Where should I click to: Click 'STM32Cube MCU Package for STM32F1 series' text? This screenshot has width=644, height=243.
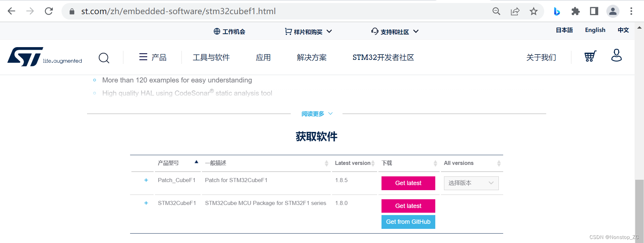266,203
